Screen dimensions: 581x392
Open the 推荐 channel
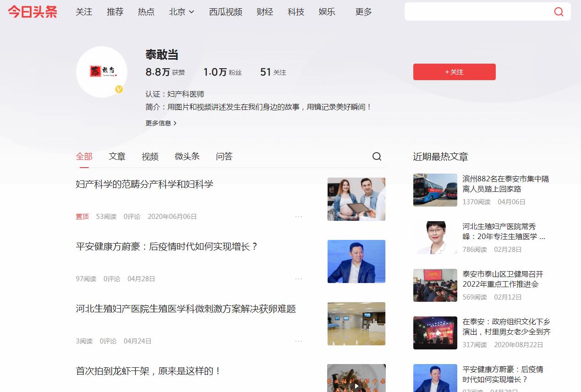click(115, 12)
